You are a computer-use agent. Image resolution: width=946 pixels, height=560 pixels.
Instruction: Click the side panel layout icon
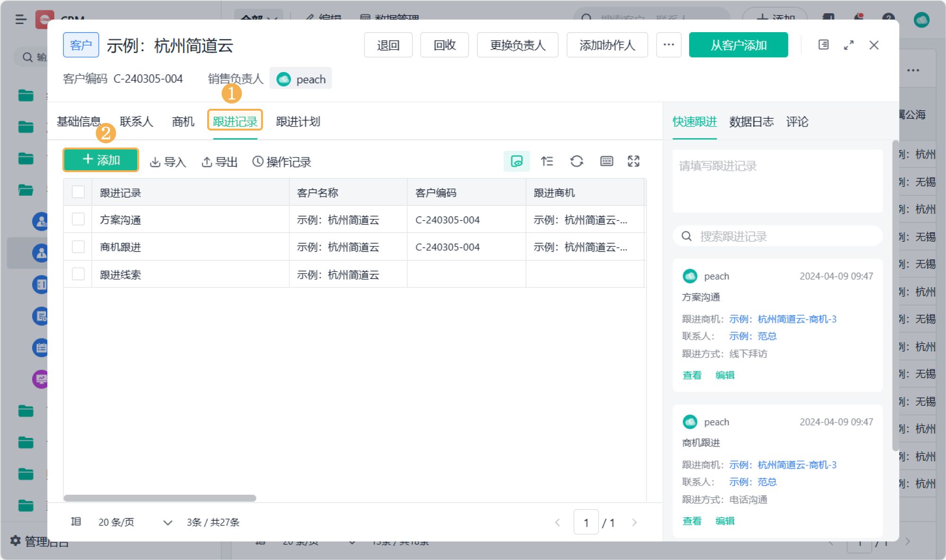(823, 45)
